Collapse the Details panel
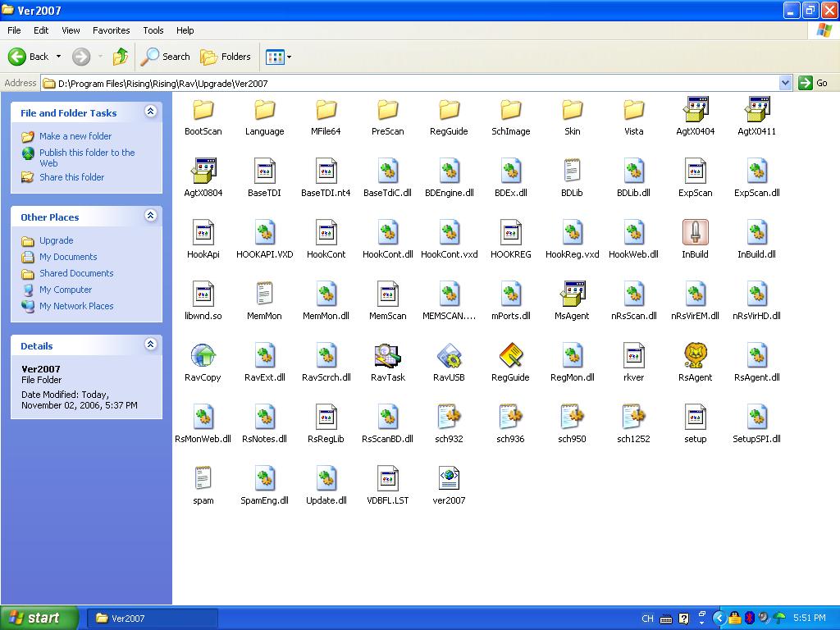This screenshot has width=840, height=630. (x=150, y=345)
